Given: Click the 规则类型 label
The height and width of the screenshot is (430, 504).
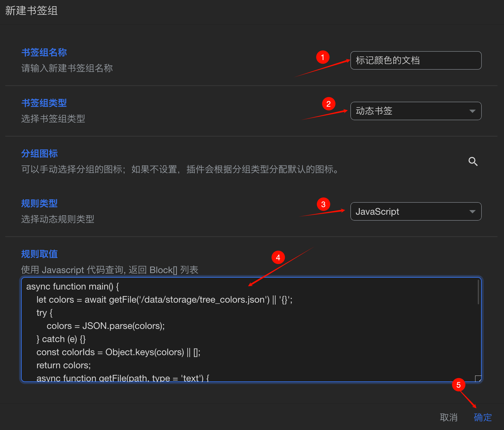Looking at the screenshot, I should [x=39, y=204].
